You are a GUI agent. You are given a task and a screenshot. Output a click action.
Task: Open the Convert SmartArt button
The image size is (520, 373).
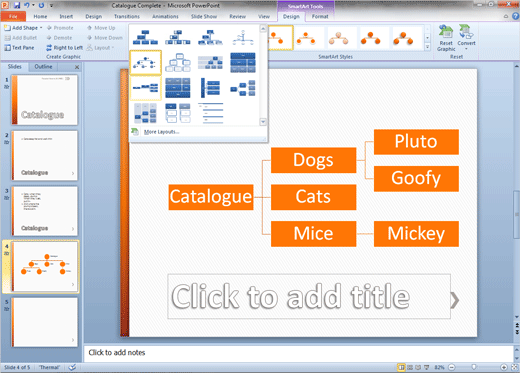[466, 37]
